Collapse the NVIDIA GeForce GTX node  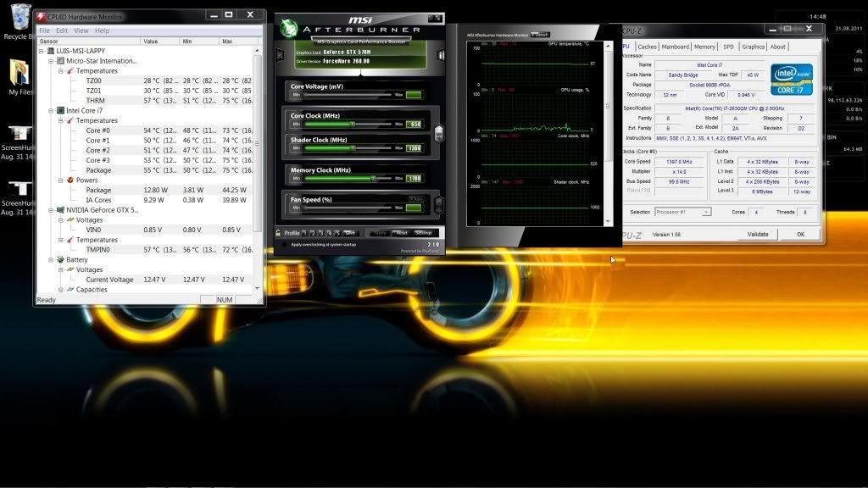(51, 210)
